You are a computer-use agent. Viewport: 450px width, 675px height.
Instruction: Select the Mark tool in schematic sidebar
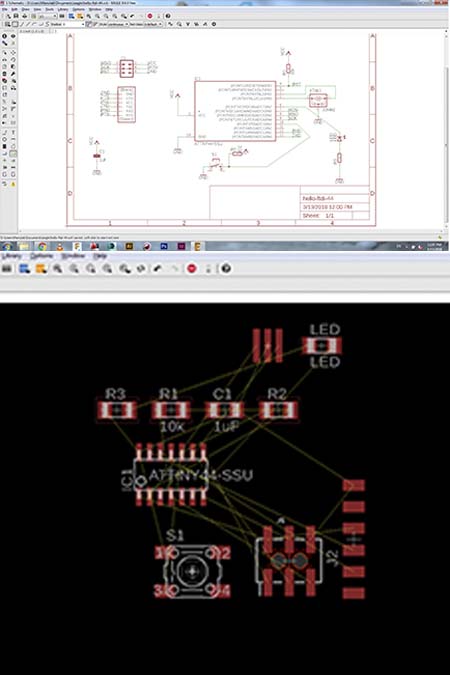click(x=13, y=43)
